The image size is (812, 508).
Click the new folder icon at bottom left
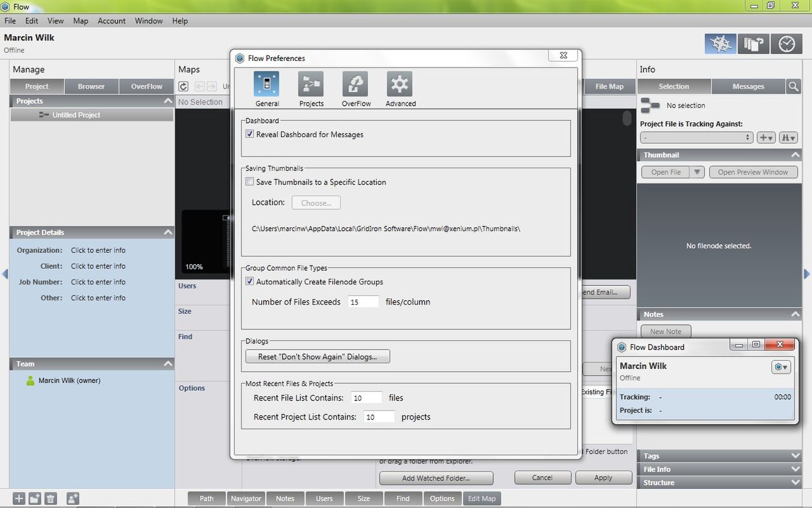point(35,498)
